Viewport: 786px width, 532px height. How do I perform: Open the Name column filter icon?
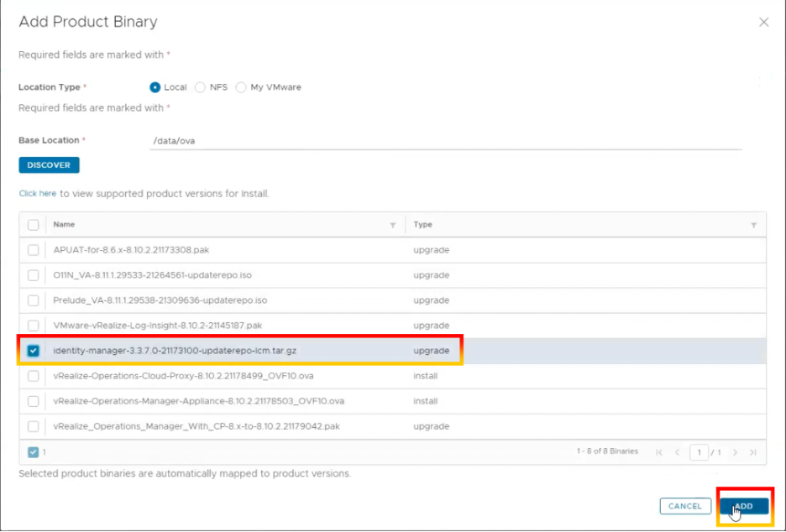point(393,225)
